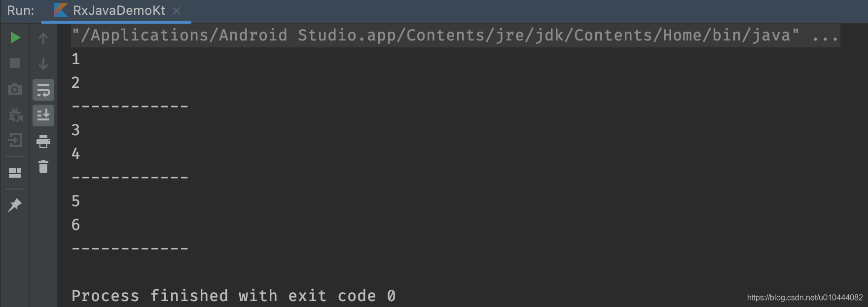Print the console output
The width and height of the screenshot is (868, 307).
point(43,142)
